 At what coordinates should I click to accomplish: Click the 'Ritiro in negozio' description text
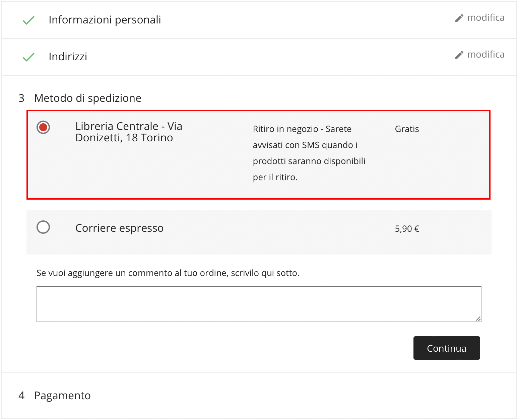click(x=309, y=153)
